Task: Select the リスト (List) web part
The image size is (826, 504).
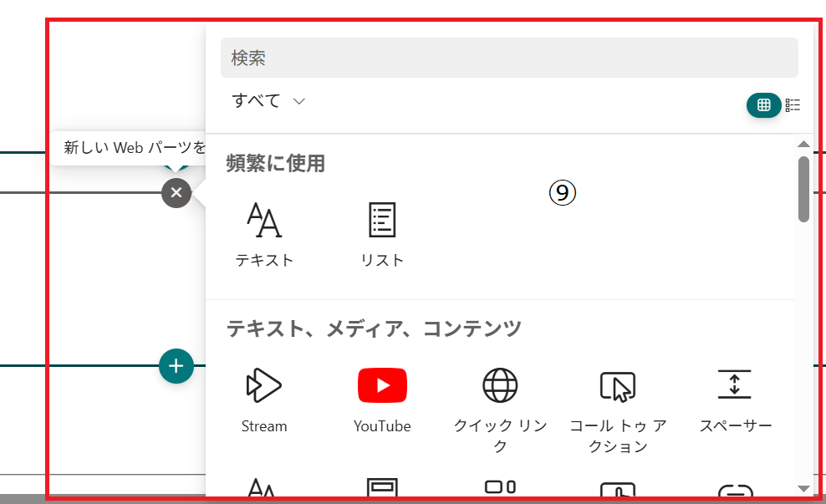Action: pyautogui.click(x=382, y=233)
